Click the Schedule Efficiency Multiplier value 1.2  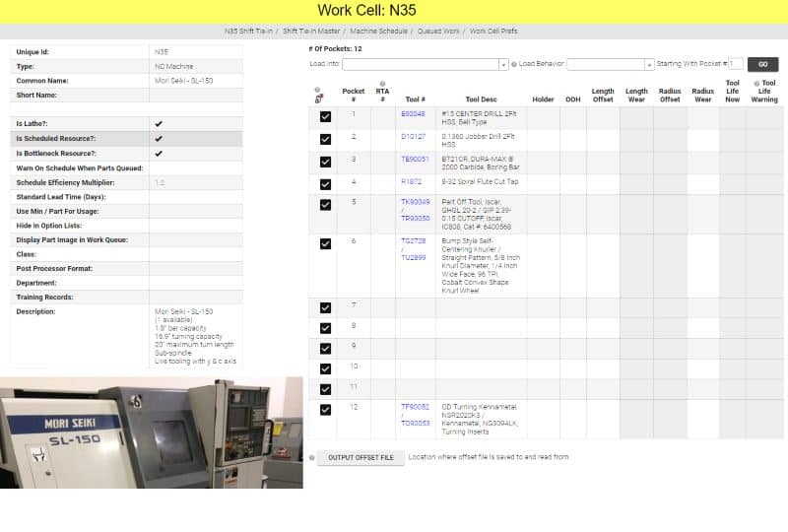coord(160,183)
